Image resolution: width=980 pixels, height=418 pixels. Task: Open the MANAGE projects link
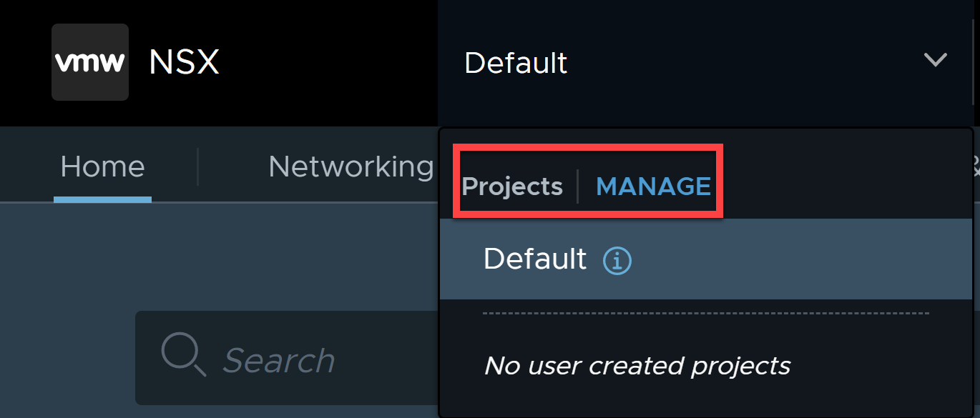click(653, 186)
